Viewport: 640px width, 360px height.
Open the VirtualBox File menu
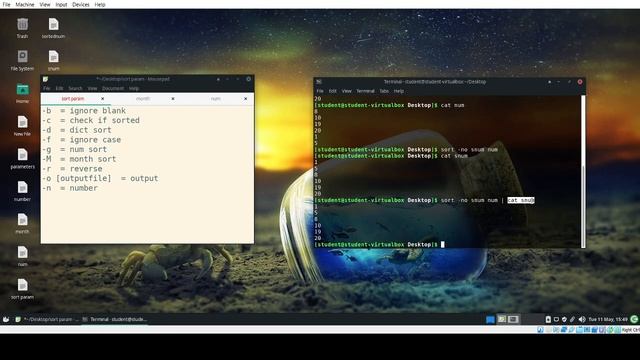6,4
